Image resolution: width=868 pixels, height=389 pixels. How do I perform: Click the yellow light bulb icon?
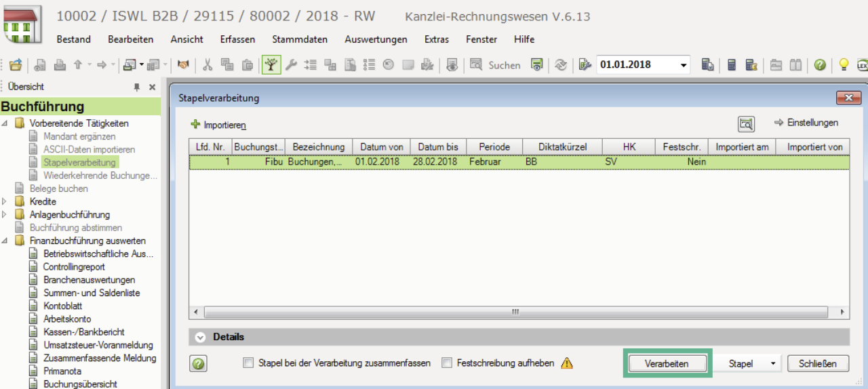(844, 65)
